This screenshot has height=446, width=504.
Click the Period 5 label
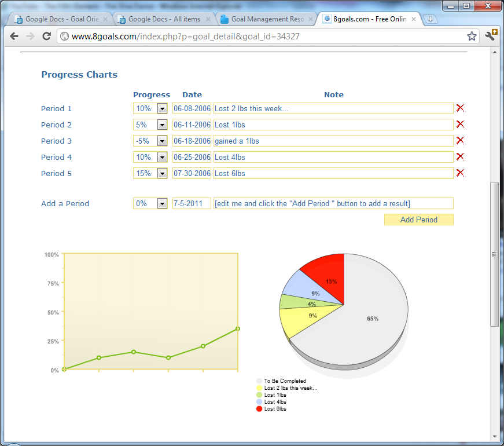56,173
